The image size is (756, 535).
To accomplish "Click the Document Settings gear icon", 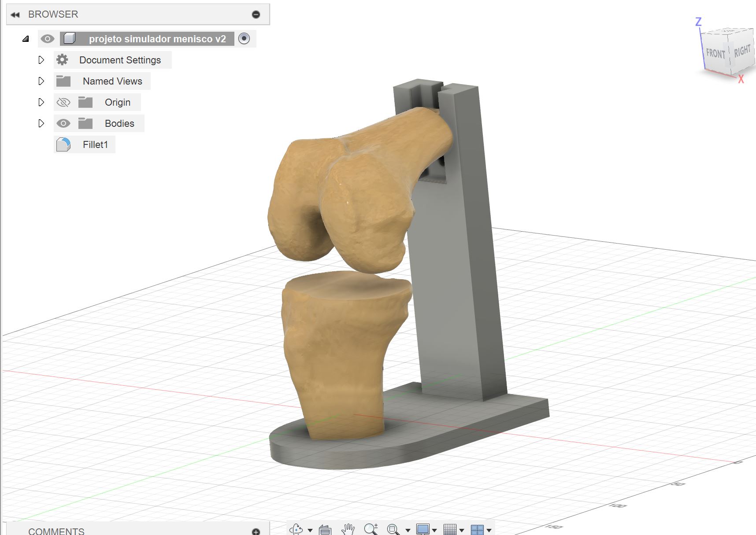I will tap(63, 60).
